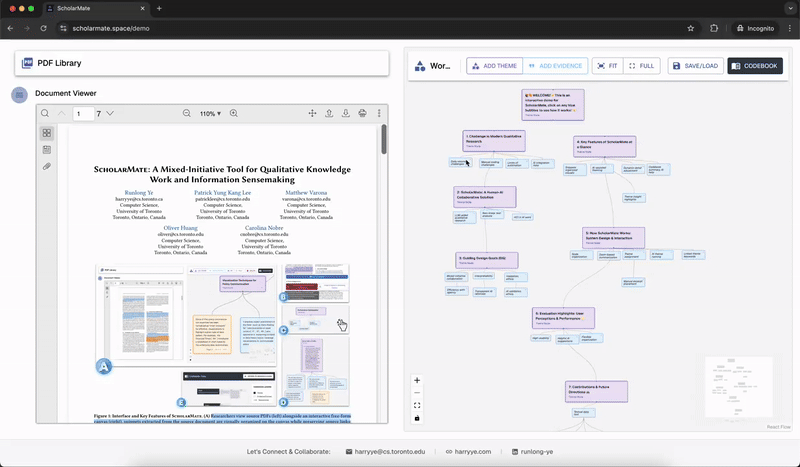
Task: Zoom in the PDF document
Action: pos(234,114)
